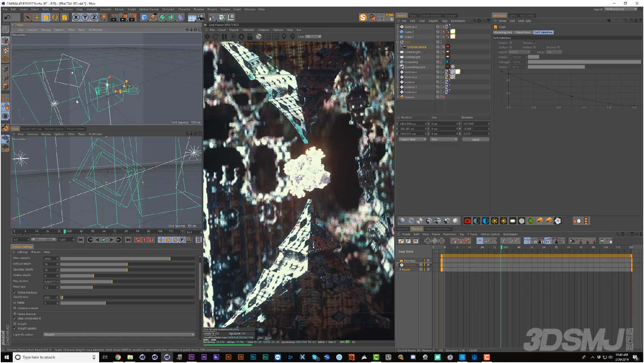The image size is (644, 363).
Task: Open Light IDs action dropdown
Action: (x=119, y=335)
